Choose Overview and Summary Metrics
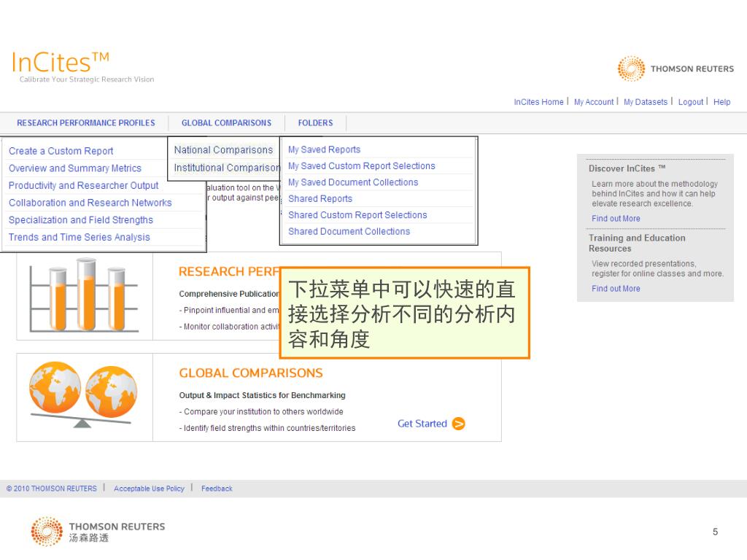Screen dimensions: 747x560 pos(75,168)
